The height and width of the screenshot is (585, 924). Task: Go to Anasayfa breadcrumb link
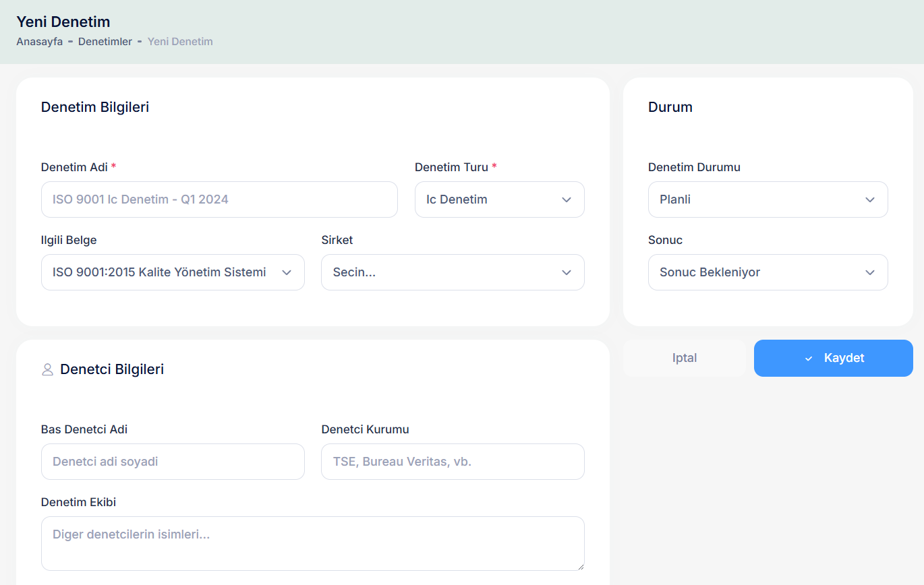click(39, 42)
